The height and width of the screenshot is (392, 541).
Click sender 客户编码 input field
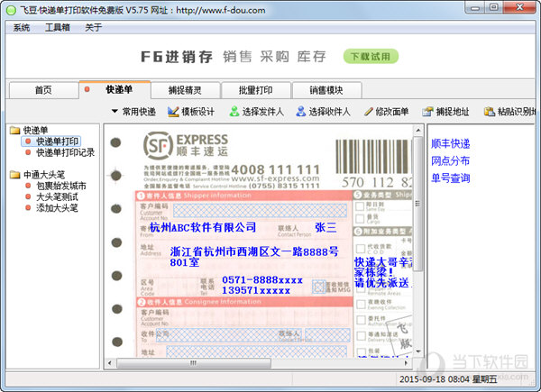click(260, 210)
